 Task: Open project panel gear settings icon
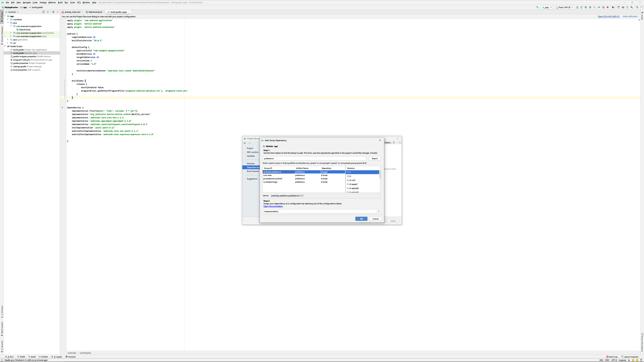tap(53, 12)
